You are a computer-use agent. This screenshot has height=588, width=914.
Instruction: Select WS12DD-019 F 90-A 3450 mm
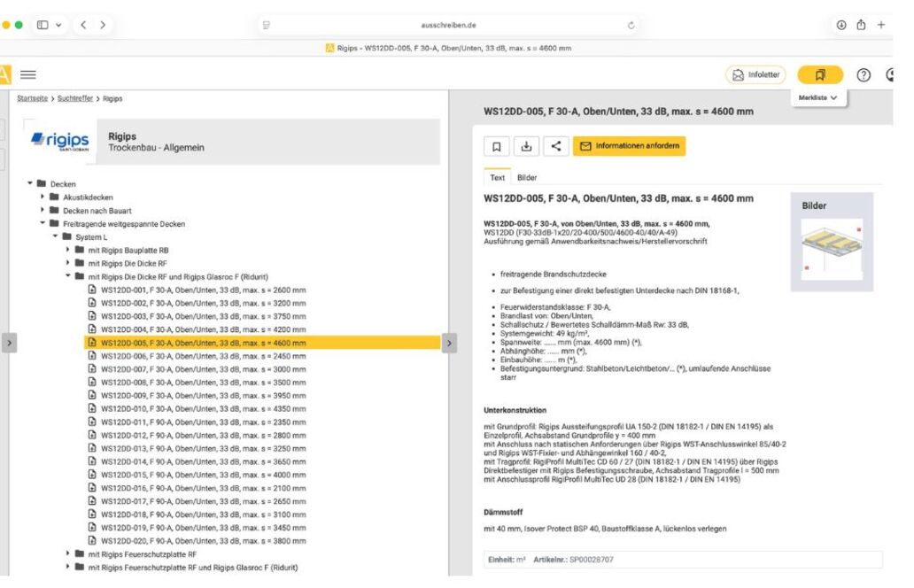(204, 528)
